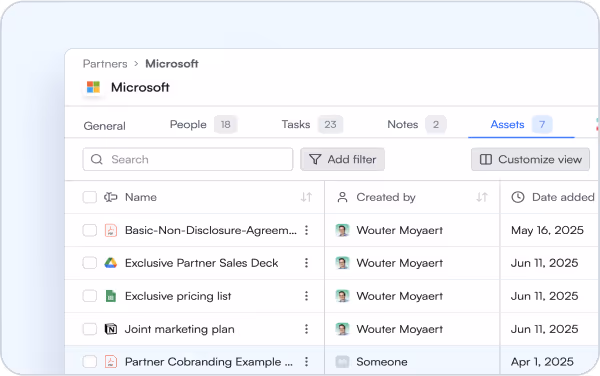
Task: Open Partner Cobranding Example asset name
Action: [209, 361]
